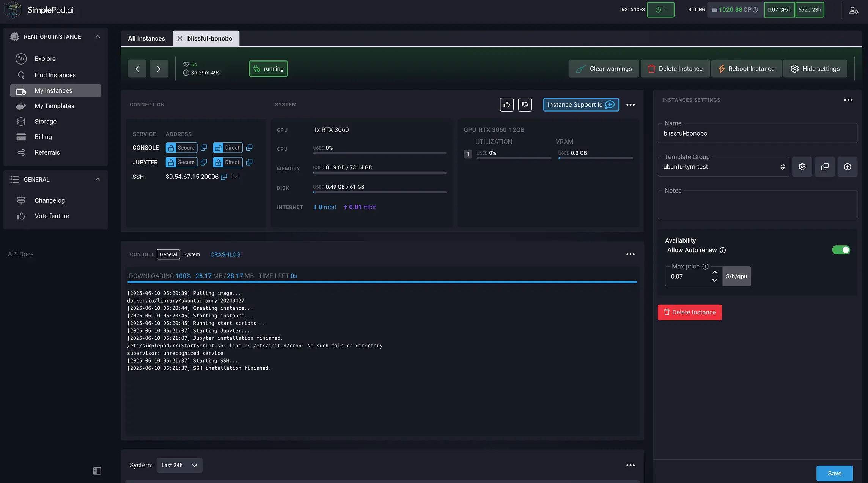Select the General console view
The height and width of the screenshot is (483, 868).
tap(168, 254)
